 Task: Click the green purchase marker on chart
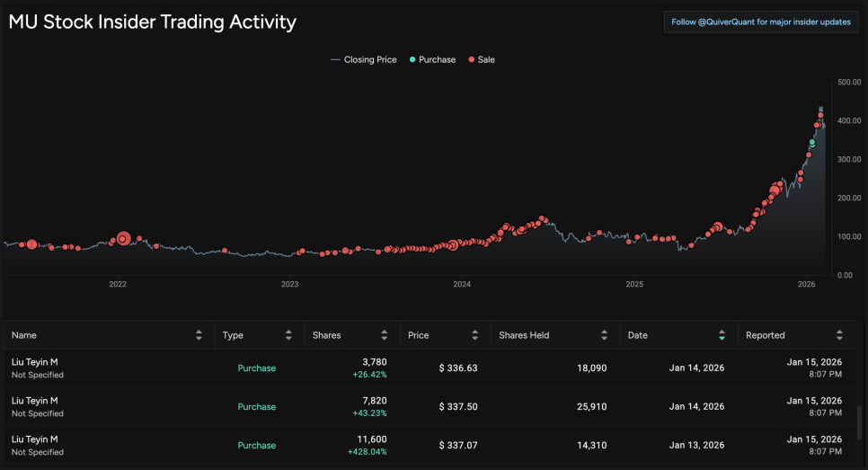[x=812, y=142]
